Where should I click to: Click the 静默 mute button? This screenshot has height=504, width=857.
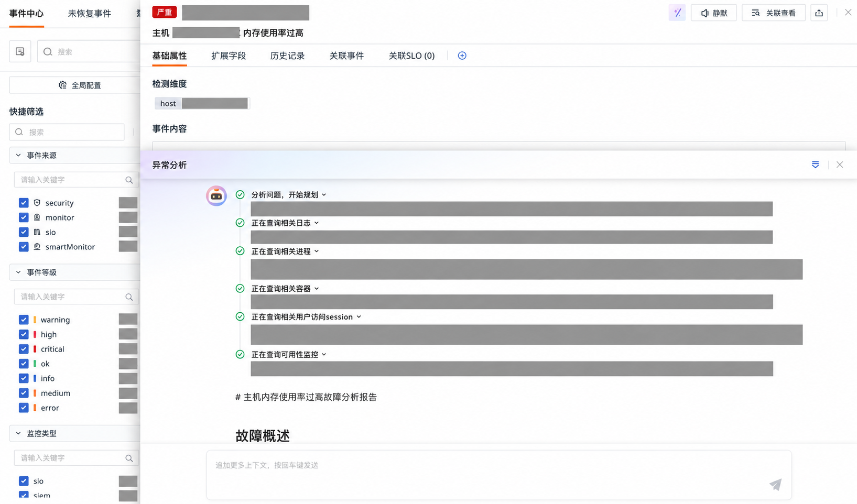point(714,13)
